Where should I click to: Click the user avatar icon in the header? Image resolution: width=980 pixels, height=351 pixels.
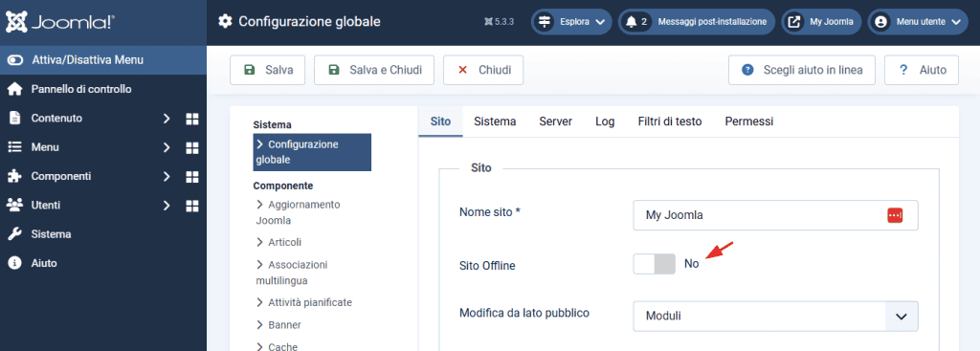pyautogui.click(x=881, y=22)
